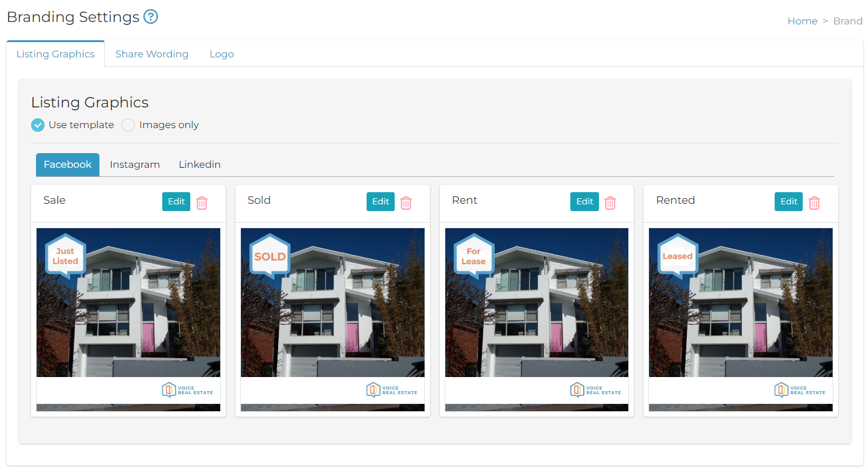Delete the Sale graphic with trash icon
Viewport: 868px width, 471px height.
[x=202, y=203]
